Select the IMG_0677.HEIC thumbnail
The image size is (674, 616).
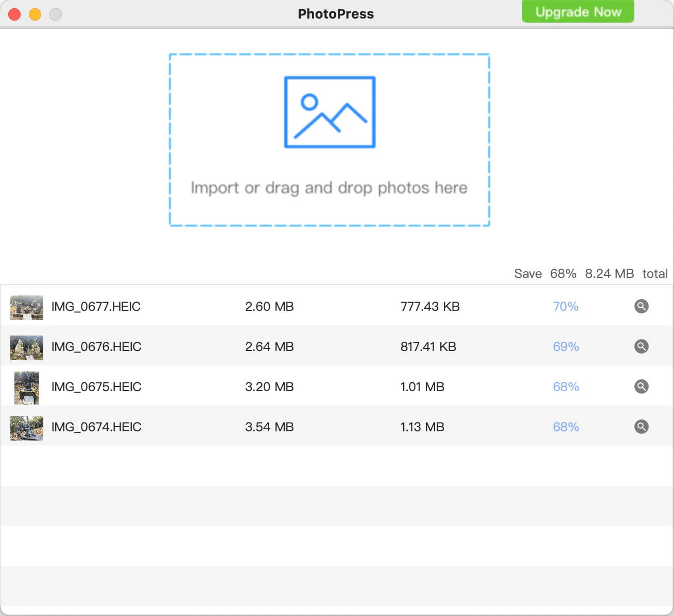point(27,307)
